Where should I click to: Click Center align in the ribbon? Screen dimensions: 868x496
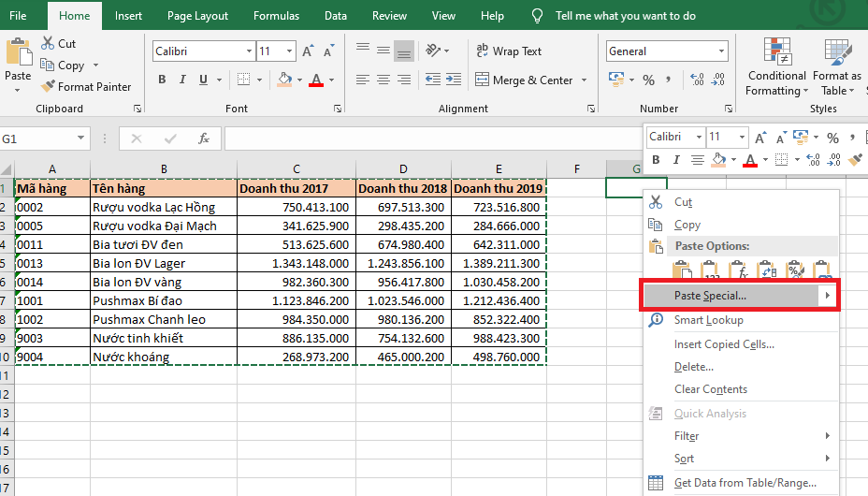coord(383,80)
